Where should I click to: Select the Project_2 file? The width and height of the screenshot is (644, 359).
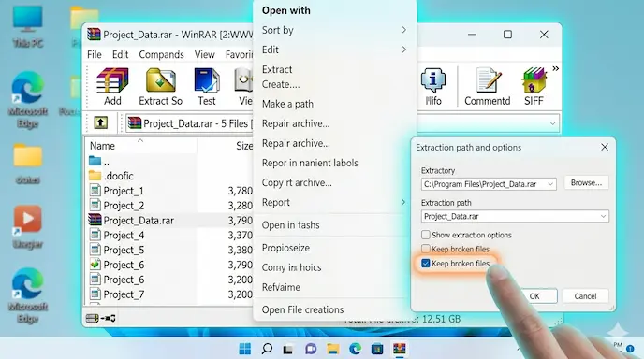[169, 205]
